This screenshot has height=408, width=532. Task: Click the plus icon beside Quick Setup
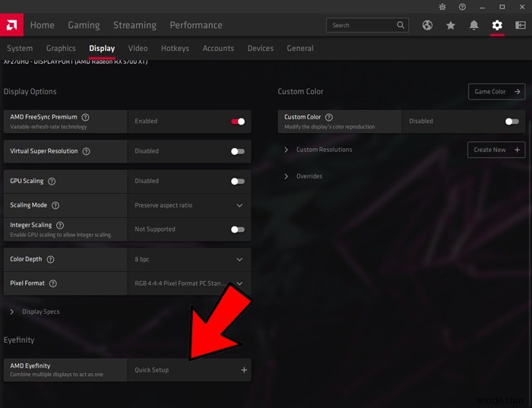pos(244,370)
